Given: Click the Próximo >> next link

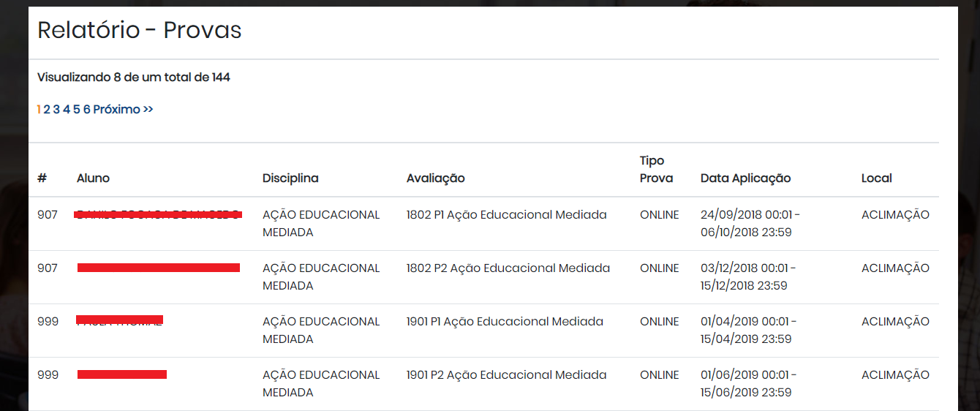Looking at the screenshot, I should (x=123, y=109).
